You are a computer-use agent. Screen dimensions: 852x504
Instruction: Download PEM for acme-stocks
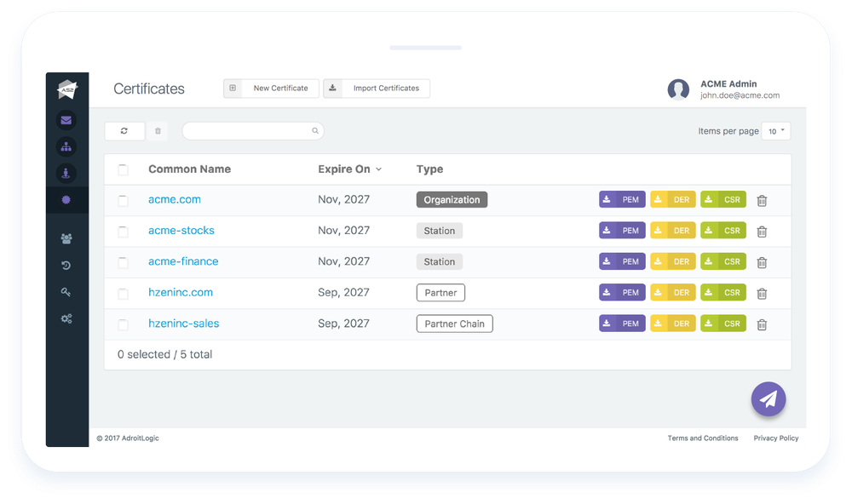click(x=622, y=230)
